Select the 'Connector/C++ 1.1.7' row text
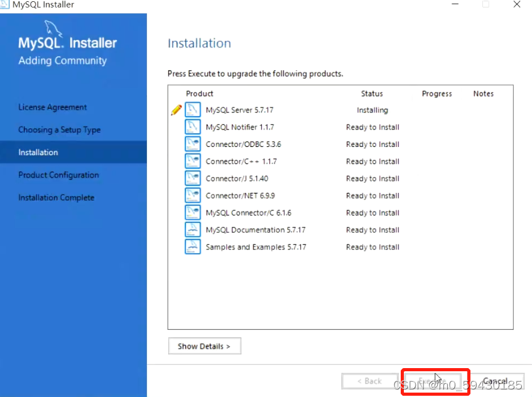Screen dimensions: 532x397 coord(241,161)
